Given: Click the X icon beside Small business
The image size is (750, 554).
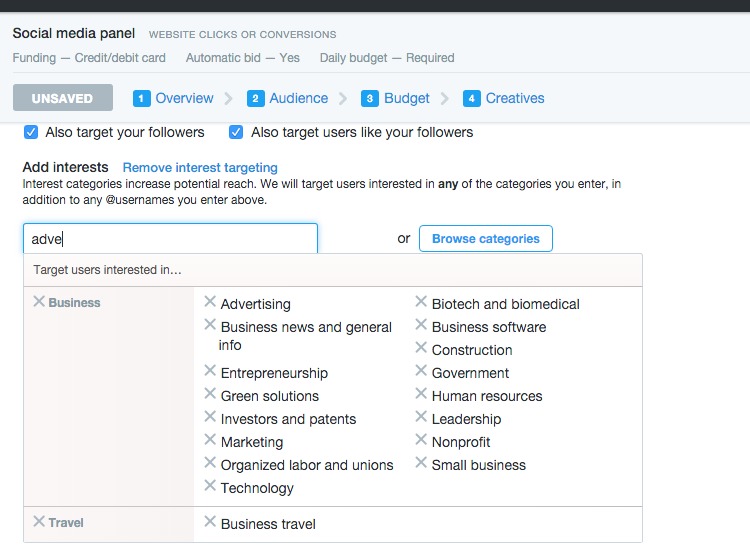Looking at the screenshot, I should click(x=421, y=463).
